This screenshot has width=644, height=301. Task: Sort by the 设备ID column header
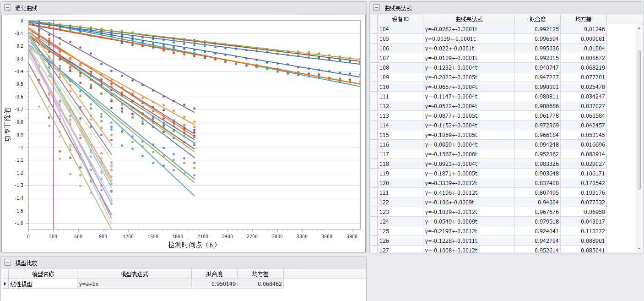(400, 19)
